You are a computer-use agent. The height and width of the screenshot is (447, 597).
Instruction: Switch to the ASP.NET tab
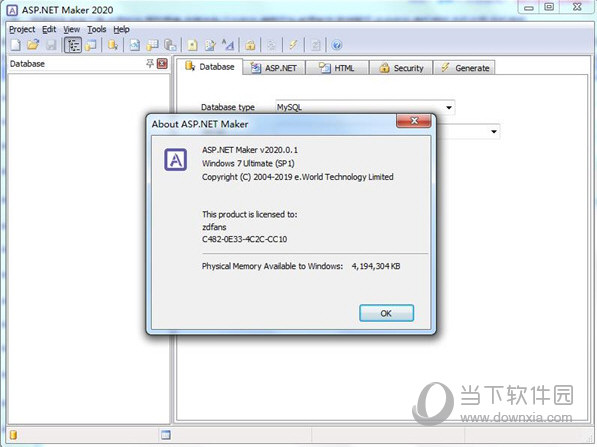coord(274,68)
